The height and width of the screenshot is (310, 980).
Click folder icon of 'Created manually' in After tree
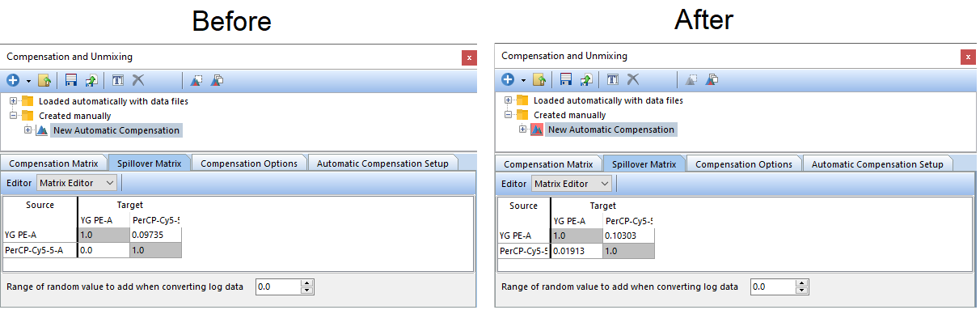pyautogui.click(x=522, y=115)
